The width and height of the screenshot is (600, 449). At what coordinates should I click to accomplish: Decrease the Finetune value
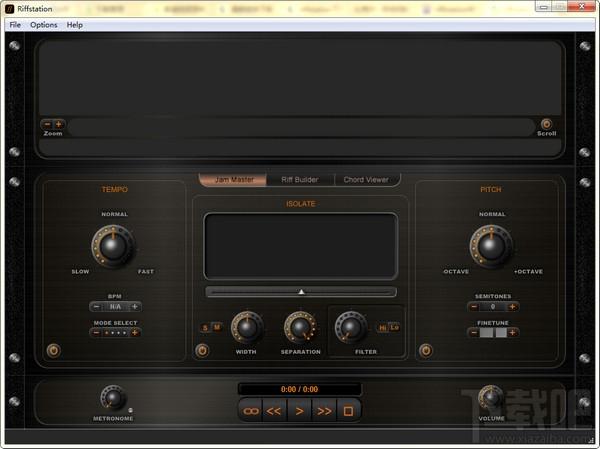pyautogui.click(x=474, y=333)
